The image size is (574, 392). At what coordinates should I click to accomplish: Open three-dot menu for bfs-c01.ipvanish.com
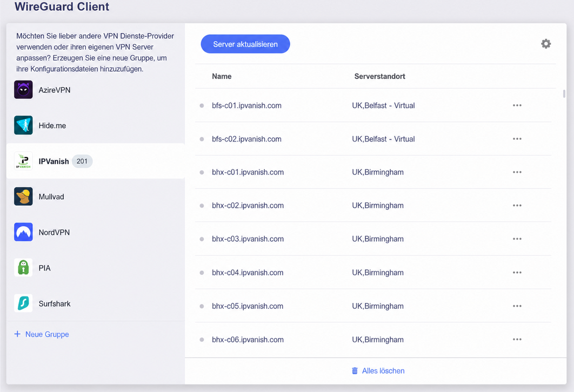[x=517, y=105]
